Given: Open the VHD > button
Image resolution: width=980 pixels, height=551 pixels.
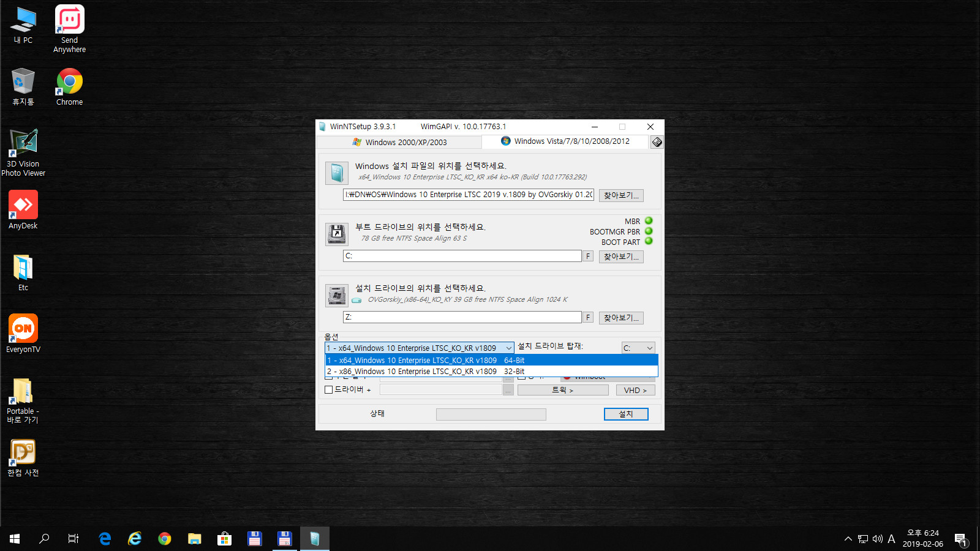Looking at the screenshot, I should pos(635,390).
